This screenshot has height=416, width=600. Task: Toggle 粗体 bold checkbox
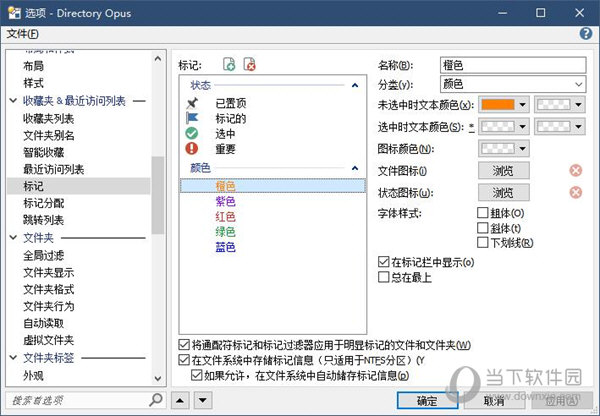coord(483,212)
